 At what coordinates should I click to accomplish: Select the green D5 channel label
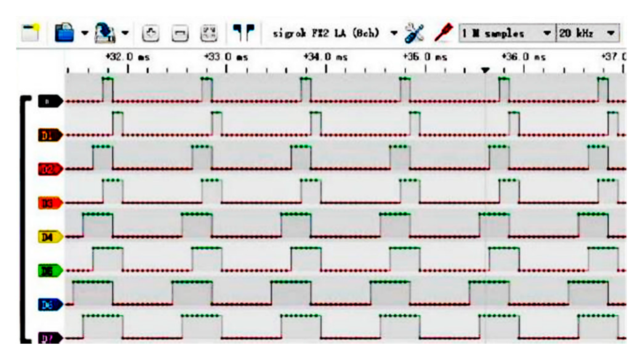[50, 271]
